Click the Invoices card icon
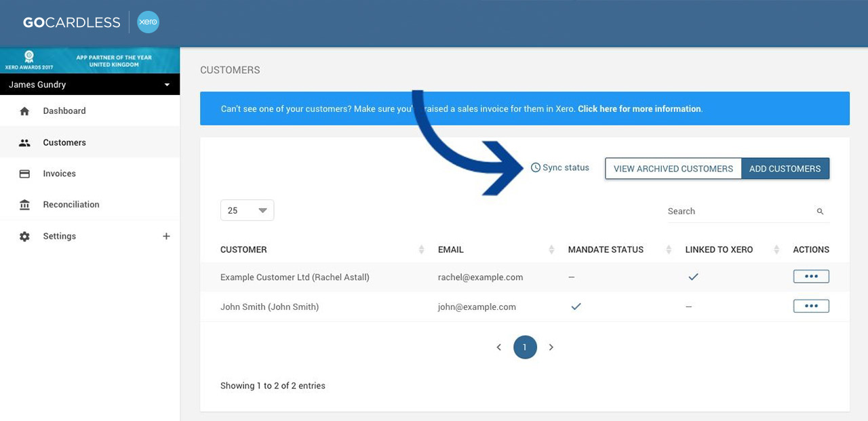868x421 pixels. click(x=24, y=174)
